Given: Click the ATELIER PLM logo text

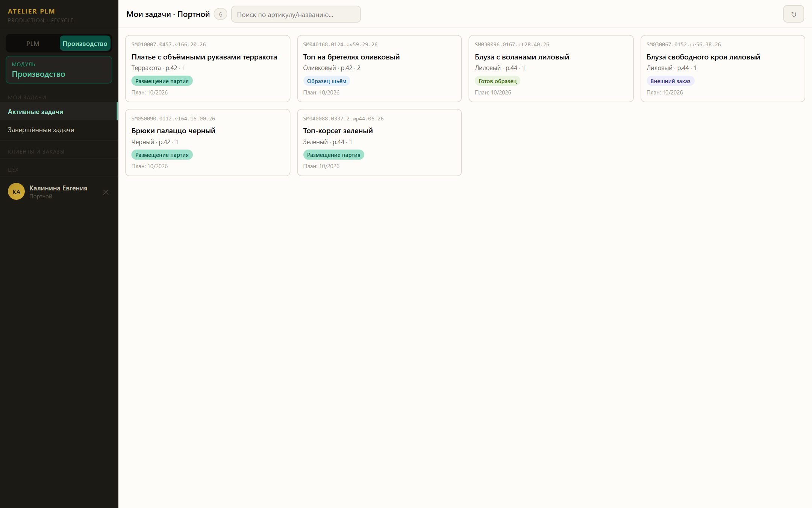Looking at the screenshot, I should tap(32, 11).
